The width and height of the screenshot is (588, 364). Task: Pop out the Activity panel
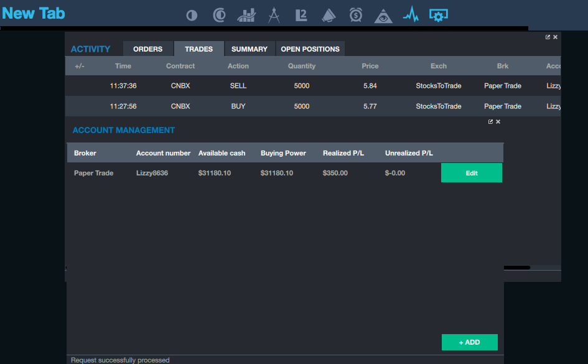[x=548, y=37]
